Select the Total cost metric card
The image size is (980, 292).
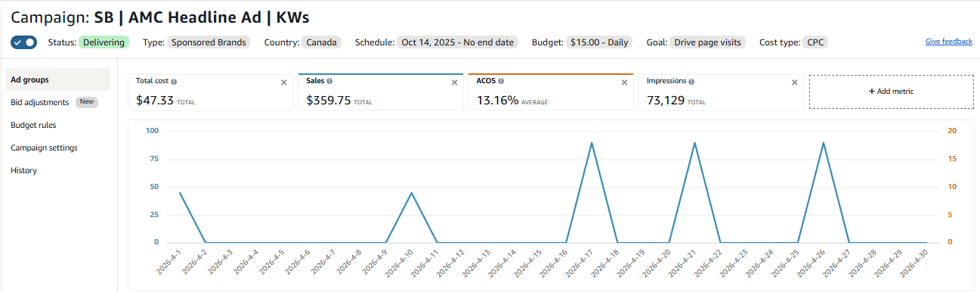click(210, 92)
